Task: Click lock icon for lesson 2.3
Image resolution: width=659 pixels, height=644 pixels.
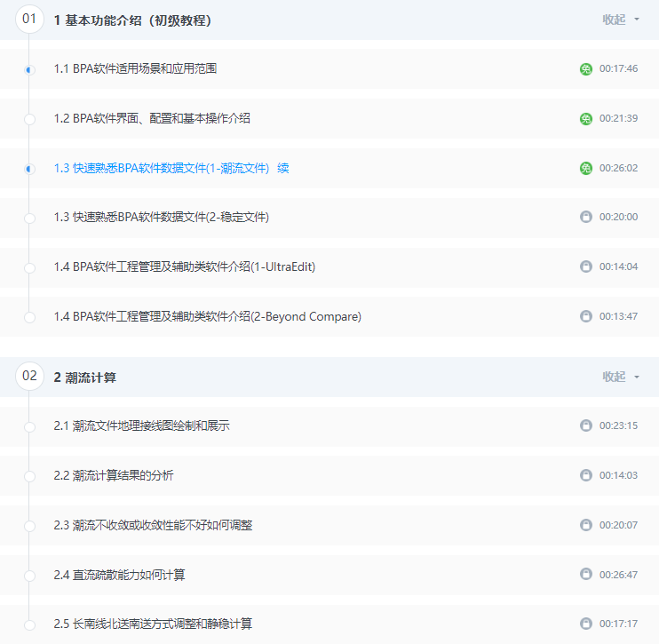Action: [x=586, y=525]
